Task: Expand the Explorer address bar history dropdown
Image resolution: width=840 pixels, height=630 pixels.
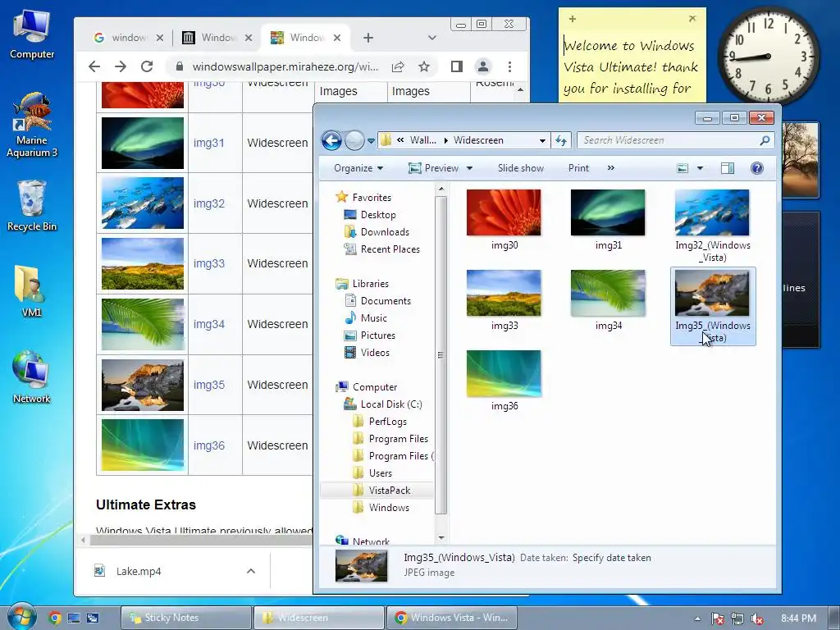Action: pos(542,140)
